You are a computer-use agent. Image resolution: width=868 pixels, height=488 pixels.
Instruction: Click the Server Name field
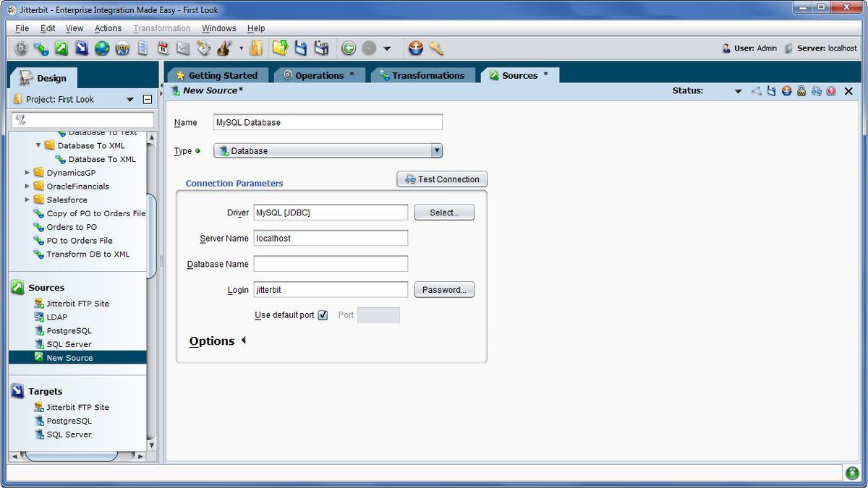point(331,238)
